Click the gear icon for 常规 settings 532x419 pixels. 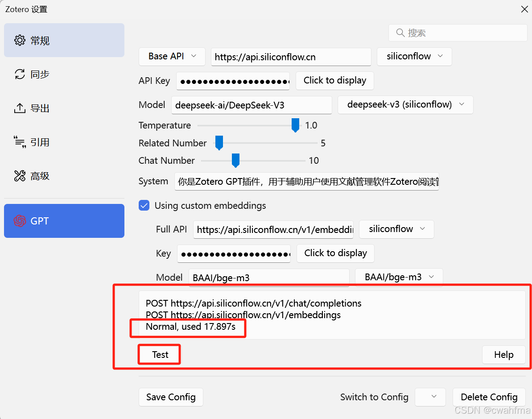[x=20, y=41]
